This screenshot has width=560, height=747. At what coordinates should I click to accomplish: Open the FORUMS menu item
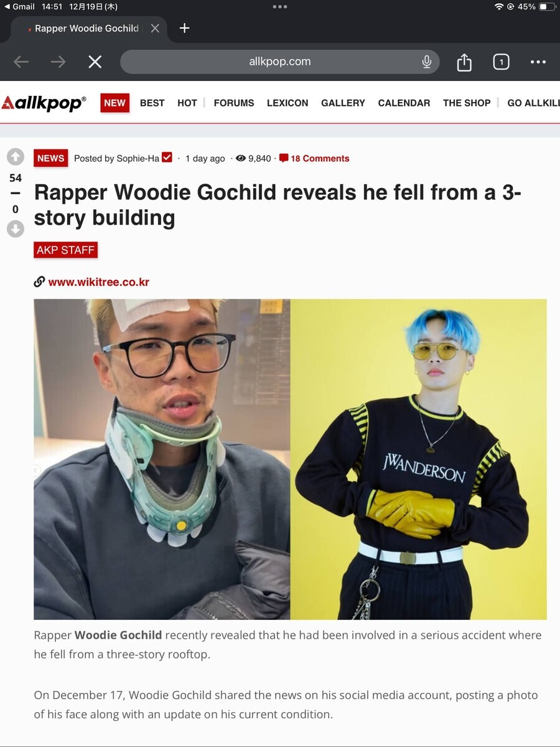click(x=234, y=103)
